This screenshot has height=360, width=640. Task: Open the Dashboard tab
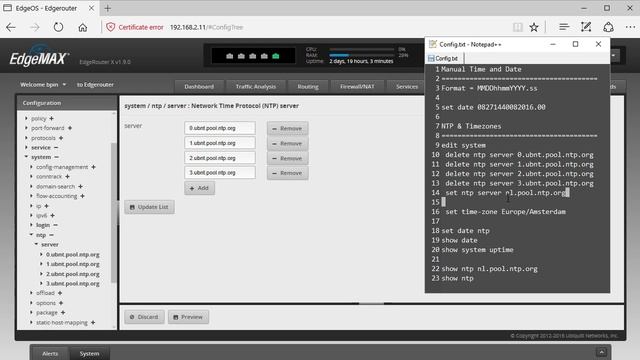(x=199, y=87)
